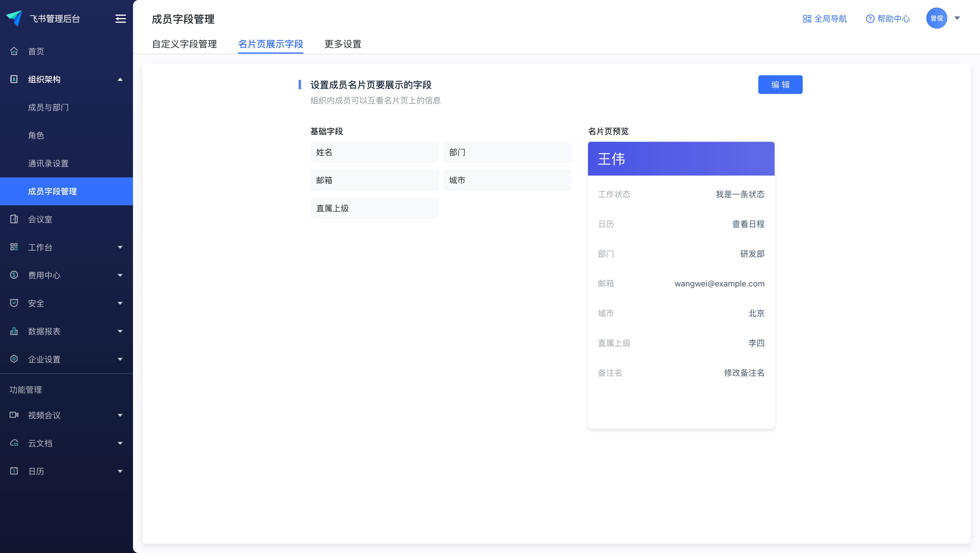Switch to the 自定义字段管理 tab

(184, 45)
